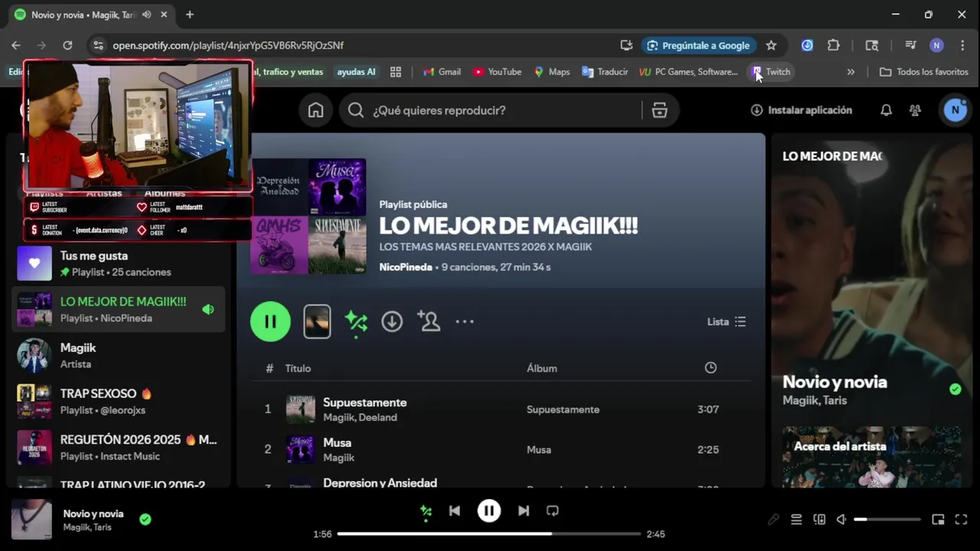Open Chrome media controls icon
Viewport: 980px width, 551px height.
point(910,45)
